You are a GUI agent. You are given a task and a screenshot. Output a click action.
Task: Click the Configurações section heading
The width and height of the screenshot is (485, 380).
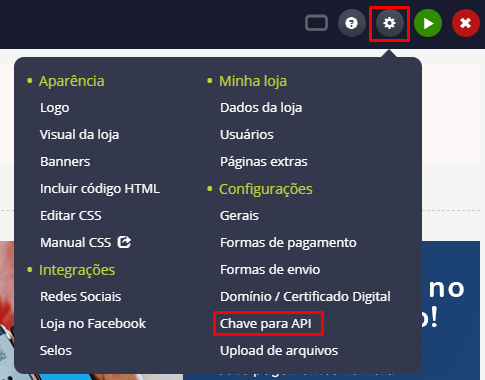(x=266, y=189)
